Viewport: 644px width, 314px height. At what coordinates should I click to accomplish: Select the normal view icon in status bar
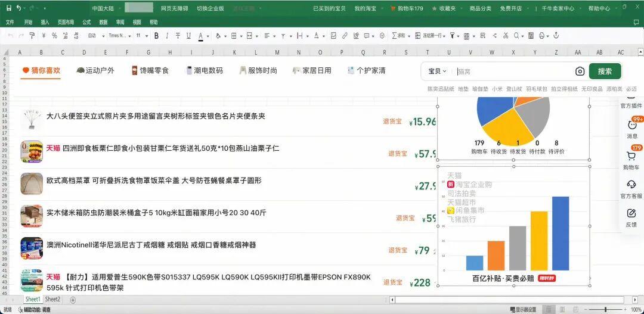549,309
